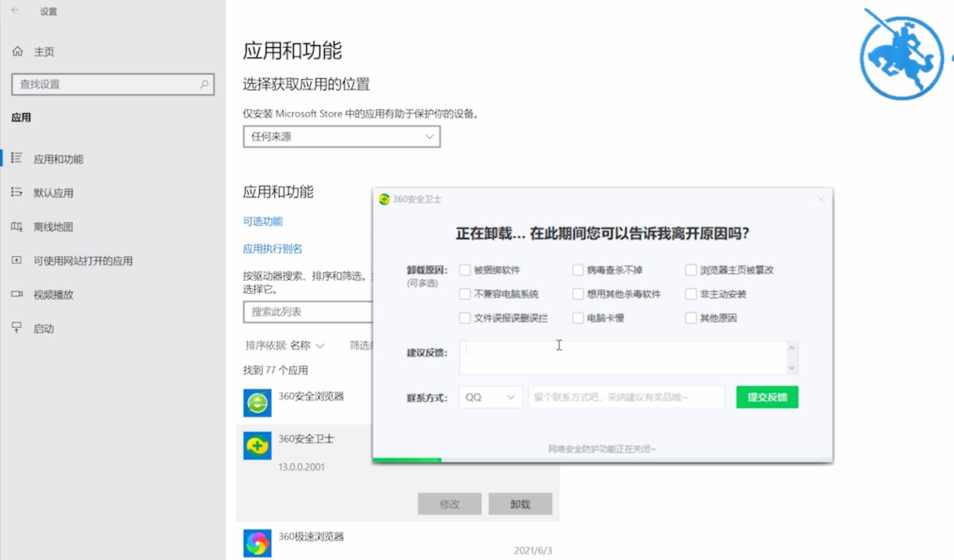
Task: Click the back arrow in Settings
Action: [15, 11]
